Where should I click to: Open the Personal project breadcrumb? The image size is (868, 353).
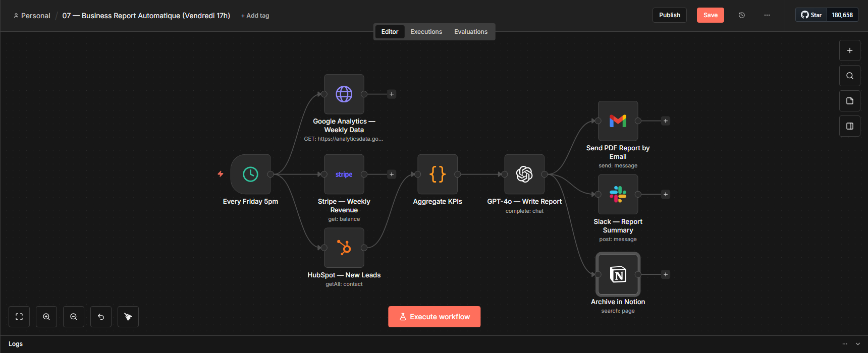[x=32, y=16]
